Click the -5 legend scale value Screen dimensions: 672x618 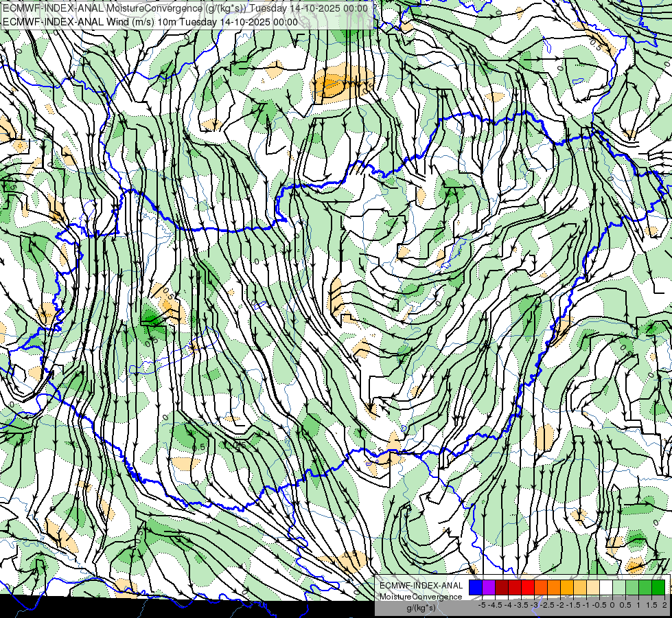coord(482,605)
